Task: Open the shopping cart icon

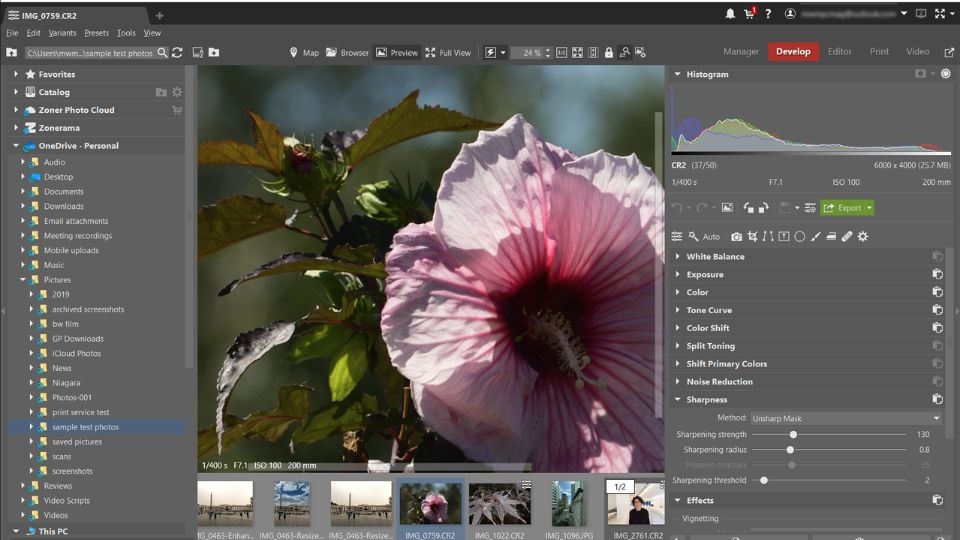Action: point(749,13)
